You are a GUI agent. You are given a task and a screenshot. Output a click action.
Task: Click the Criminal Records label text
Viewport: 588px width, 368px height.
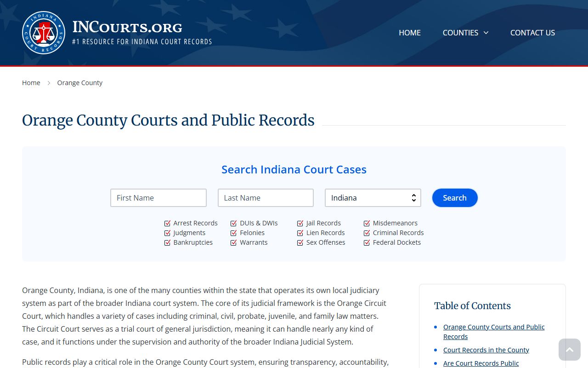pos(398,233)
